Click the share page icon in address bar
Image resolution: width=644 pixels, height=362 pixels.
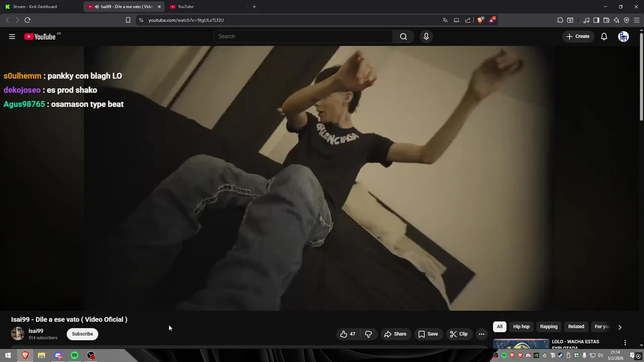coord(468,20)
